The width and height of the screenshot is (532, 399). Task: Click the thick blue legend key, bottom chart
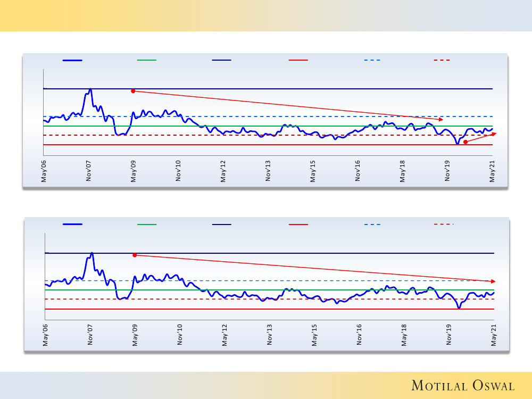72,225
